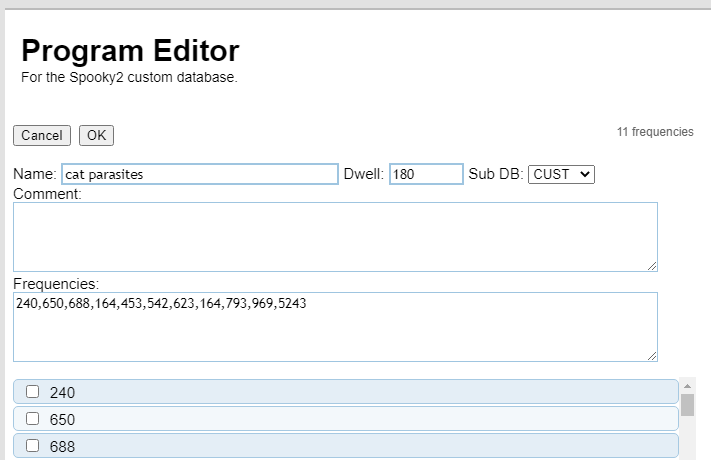
Task: Click inside the empty Comment text area
Action: pos(335,236)
